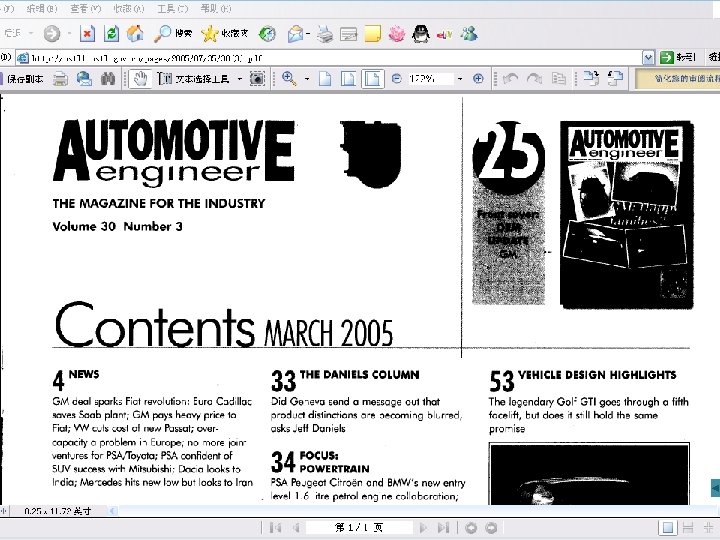
Task: Select Single Page layout toggle
Action: pos(668,528)
